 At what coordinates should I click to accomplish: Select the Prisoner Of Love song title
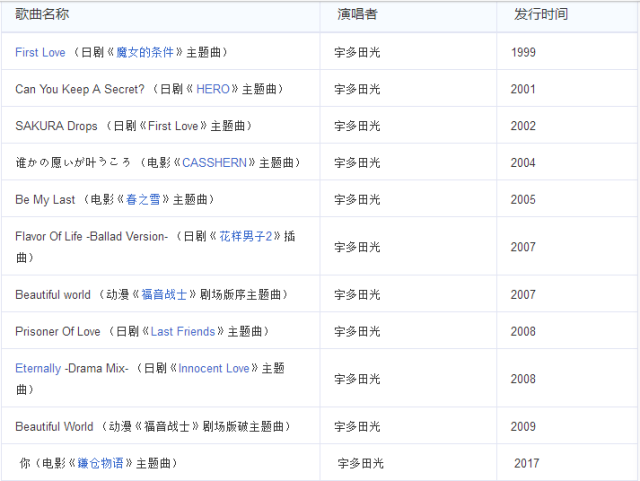(58, 331)
